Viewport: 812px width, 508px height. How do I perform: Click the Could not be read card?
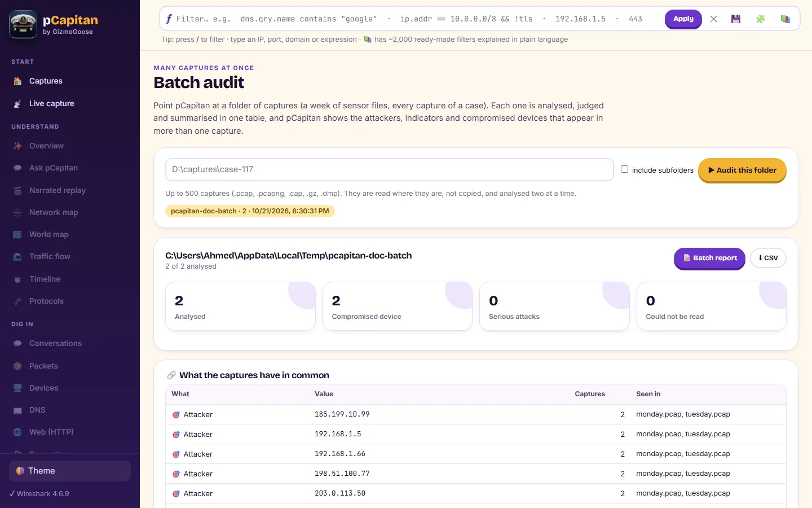coord(711,306)
